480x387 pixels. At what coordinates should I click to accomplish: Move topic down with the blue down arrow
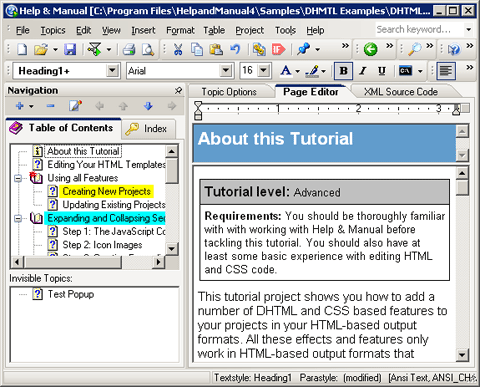point(148,106)
